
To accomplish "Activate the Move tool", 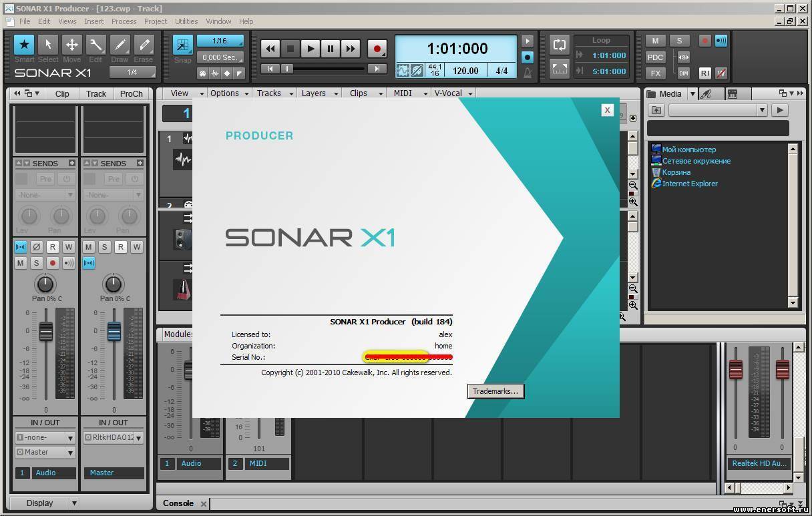I will pos(72,45).
